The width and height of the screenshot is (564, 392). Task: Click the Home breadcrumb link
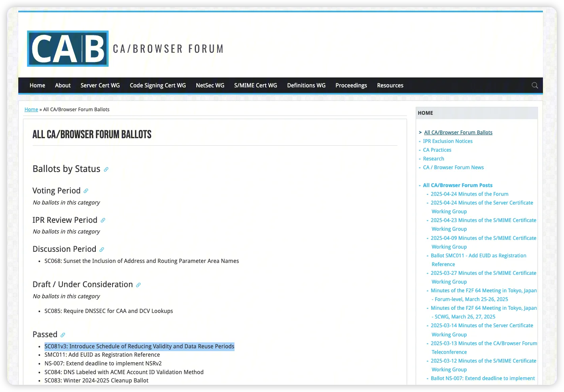(31, 110)
